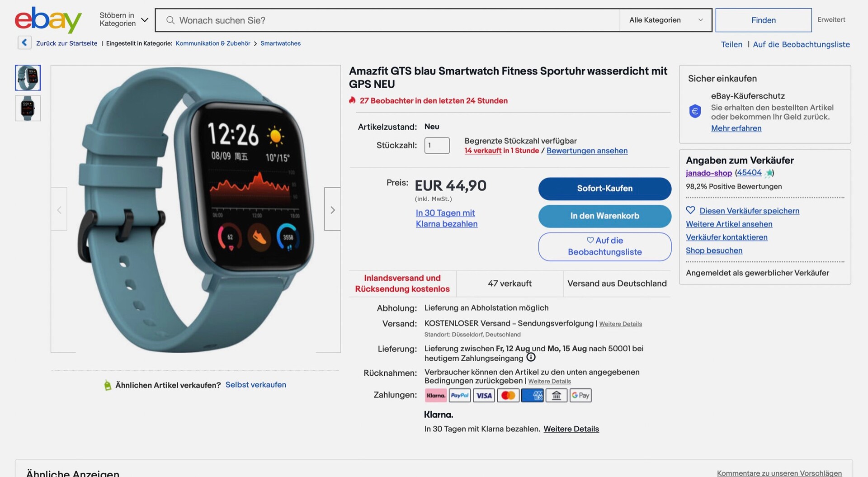Focus the Stückzahl quantity field

437,146
